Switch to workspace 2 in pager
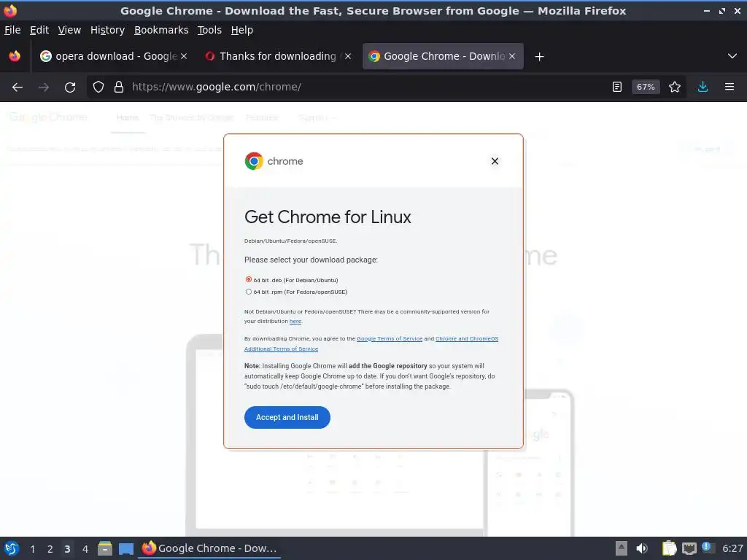The width and height of the screenshot is (747, 560). [x=50, y=549]
